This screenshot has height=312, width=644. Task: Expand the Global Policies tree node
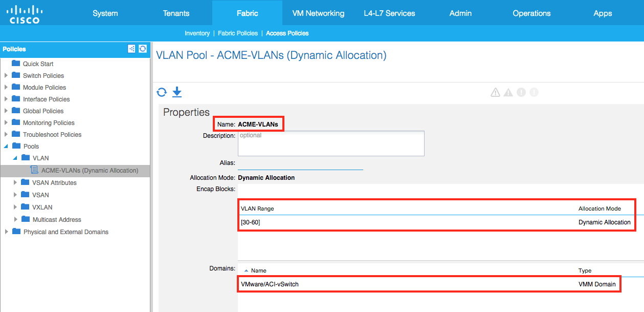(6, 111)
